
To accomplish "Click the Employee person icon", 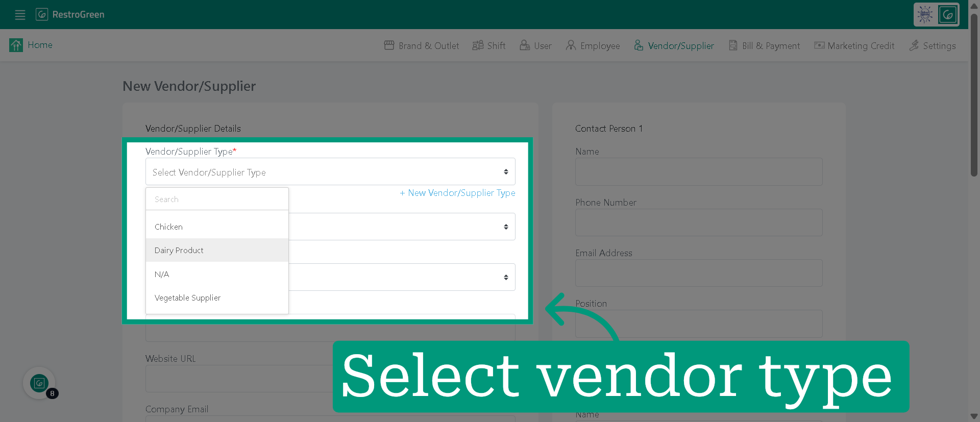I will point(571,45).
